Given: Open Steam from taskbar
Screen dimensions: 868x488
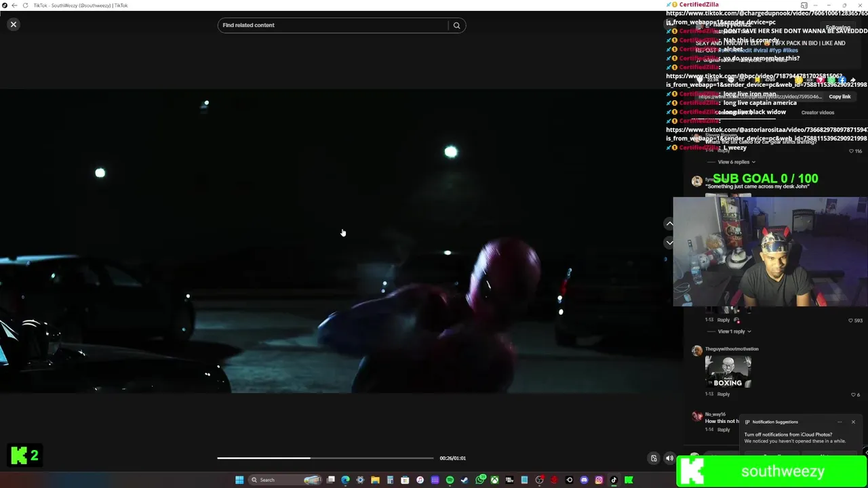Looking at the screenshot, I should point(465,480).
